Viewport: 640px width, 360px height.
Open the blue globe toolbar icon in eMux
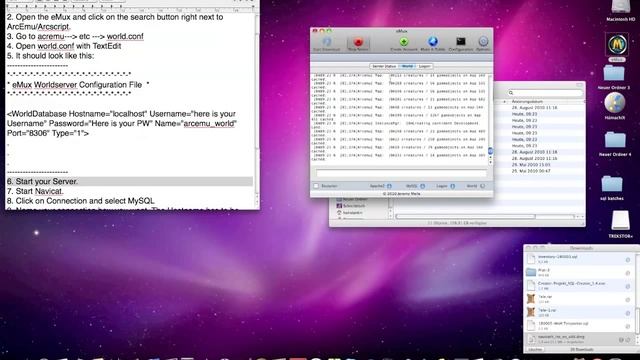point(433,43)
